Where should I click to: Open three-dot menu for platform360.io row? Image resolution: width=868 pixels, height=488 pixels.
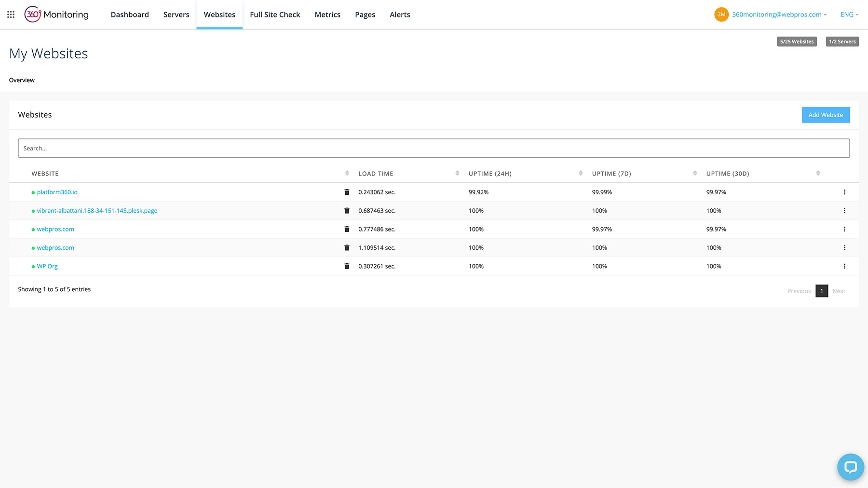click(844, 192)
